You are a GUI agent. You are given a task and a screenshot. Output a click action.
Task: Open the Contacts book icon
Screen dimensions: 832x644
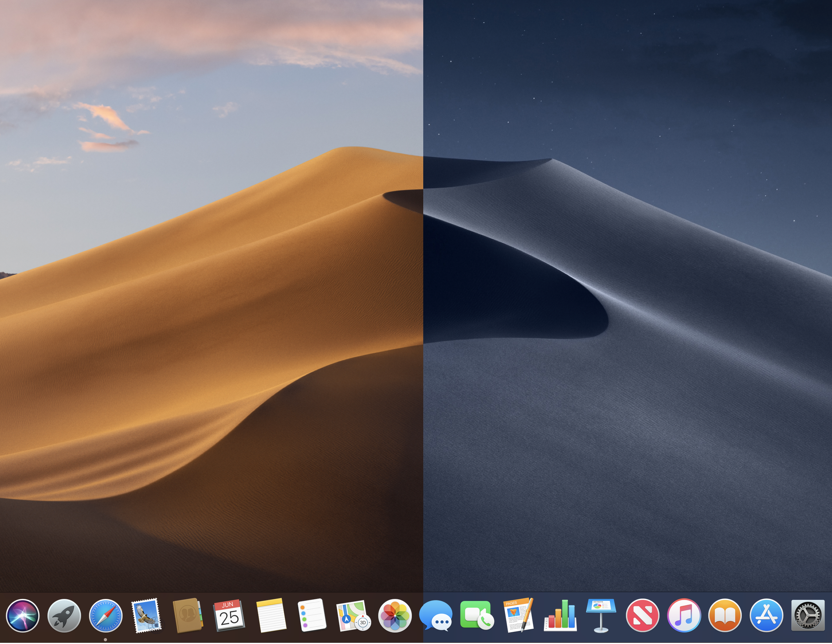188,616
